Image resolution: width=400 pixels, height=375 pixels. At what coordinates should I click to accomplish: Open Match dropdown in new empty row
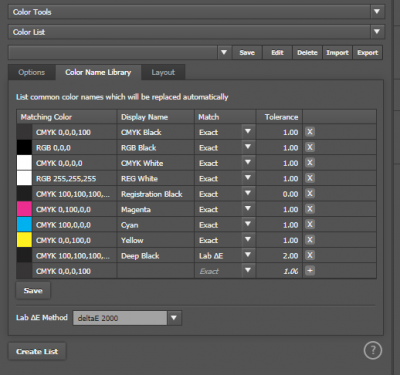248,271
